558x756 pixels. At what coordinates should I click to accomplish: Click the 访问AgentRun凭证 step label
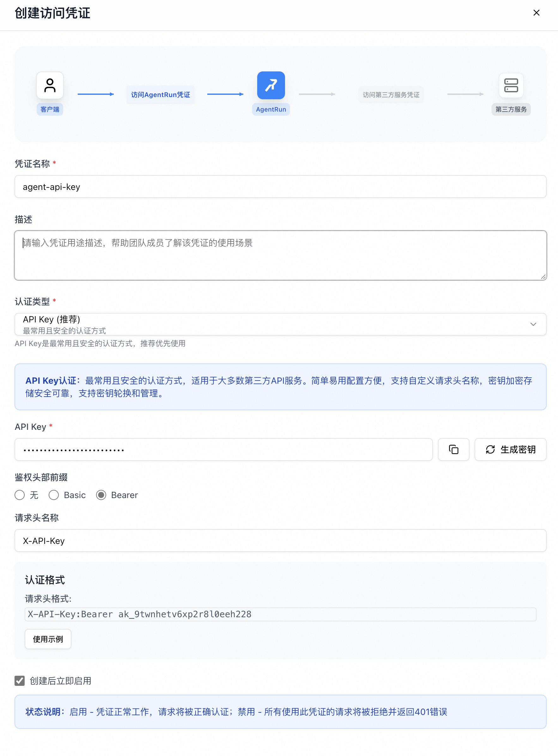(161, 94)
